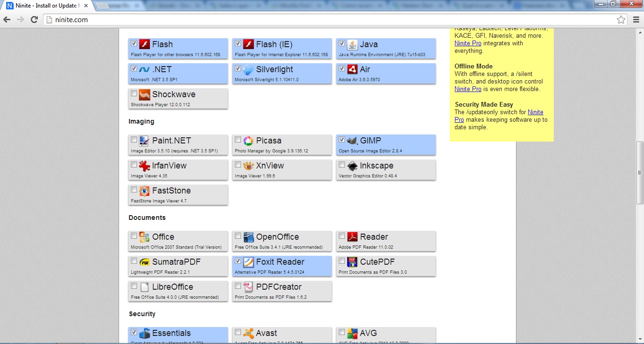
Task: Check the LibreOffice checkbox
Action: (x=134, y=285)
